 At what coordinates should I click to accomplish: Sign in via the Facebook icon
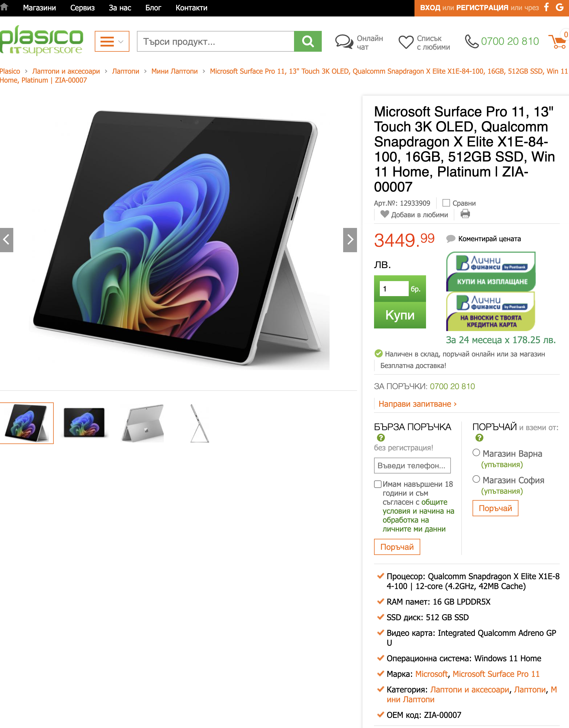(x=546, y=7)
